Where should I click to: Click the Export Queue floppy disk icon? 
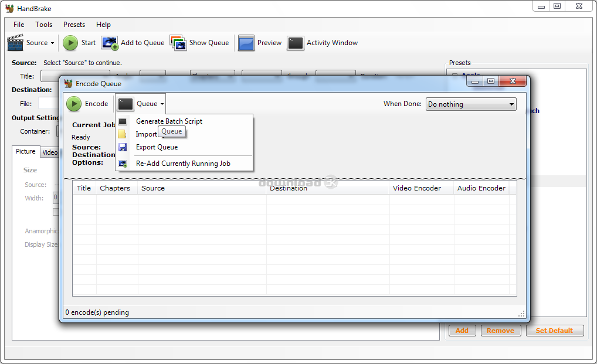(123, 147)
